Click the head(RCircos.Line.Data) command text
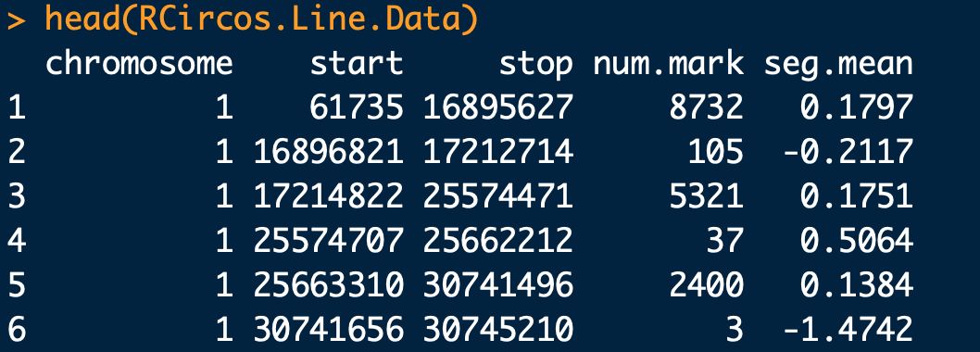The height and width of the screenshot is (352, 980). point(262,19)
